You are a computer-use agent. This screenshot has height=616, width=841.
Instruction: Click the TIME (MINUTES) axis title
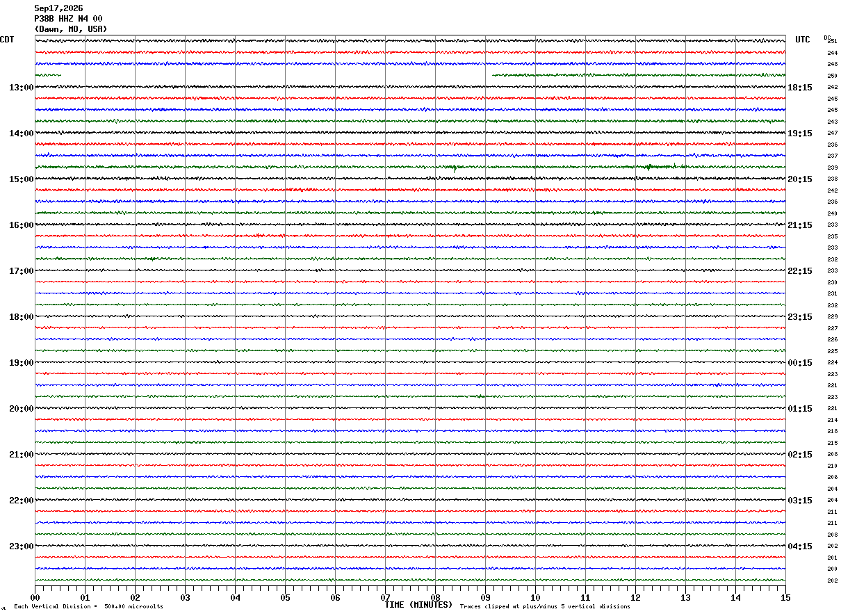(x=418, y=605)
